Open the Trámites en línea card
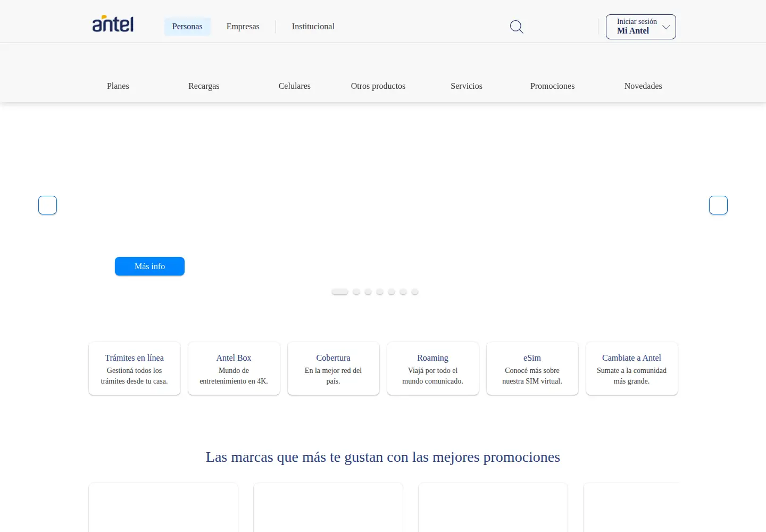The width and height of the screenshot is (766, 532). [x=135, y=369]
